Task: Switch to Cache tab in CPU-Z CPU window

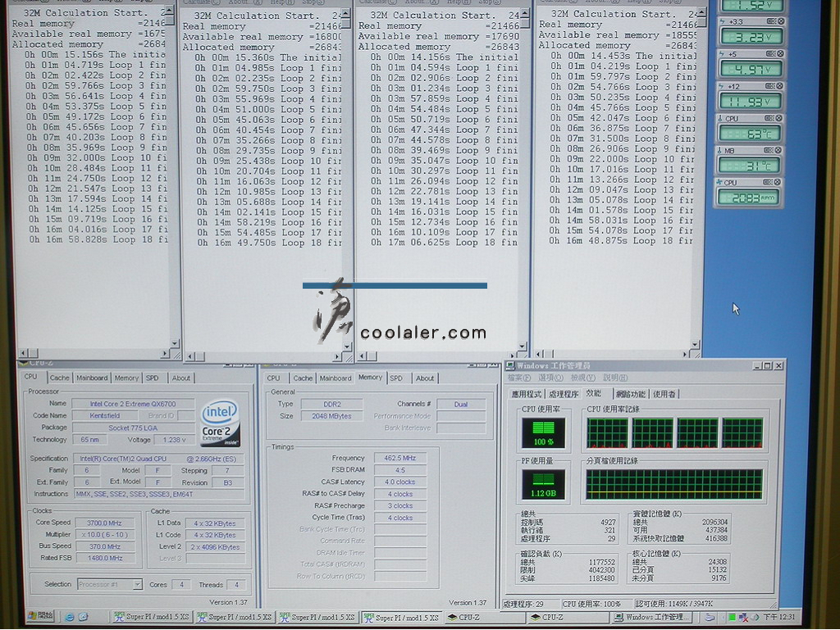Action: tap(59, 377)
